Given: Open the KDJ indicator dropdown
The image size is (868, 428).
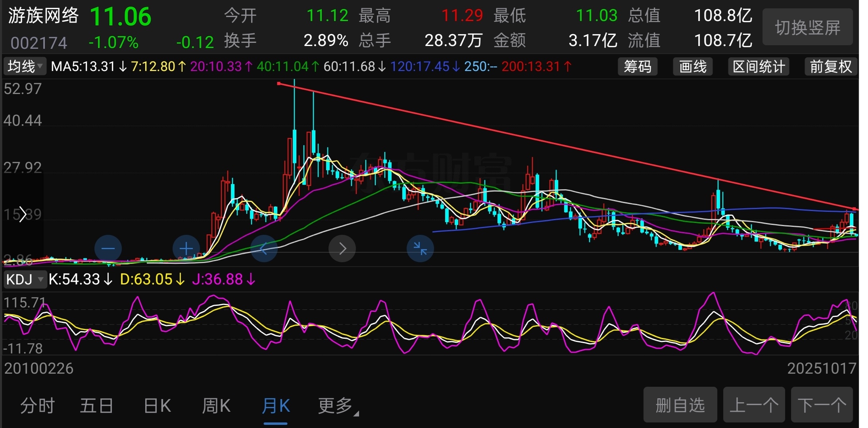Looking at the screenshot, I should click(25, 280).
